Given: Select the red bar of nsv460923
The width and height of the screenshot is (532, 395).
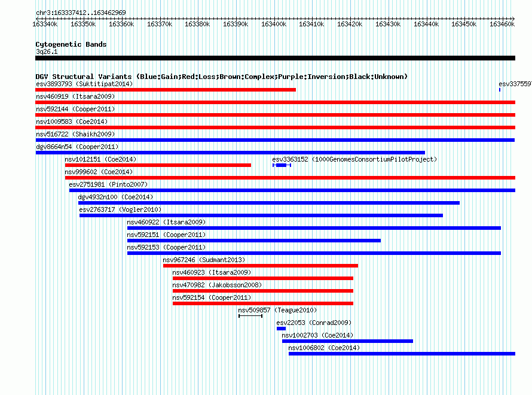Looking at the screenshot, I should click(263, 278).
